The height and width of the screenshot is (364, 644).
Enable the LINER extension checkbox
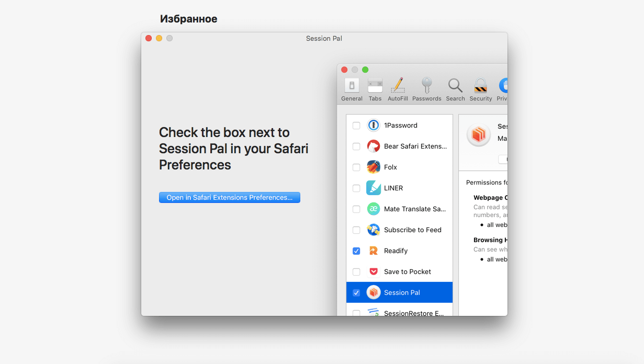(x=356, y=188)
